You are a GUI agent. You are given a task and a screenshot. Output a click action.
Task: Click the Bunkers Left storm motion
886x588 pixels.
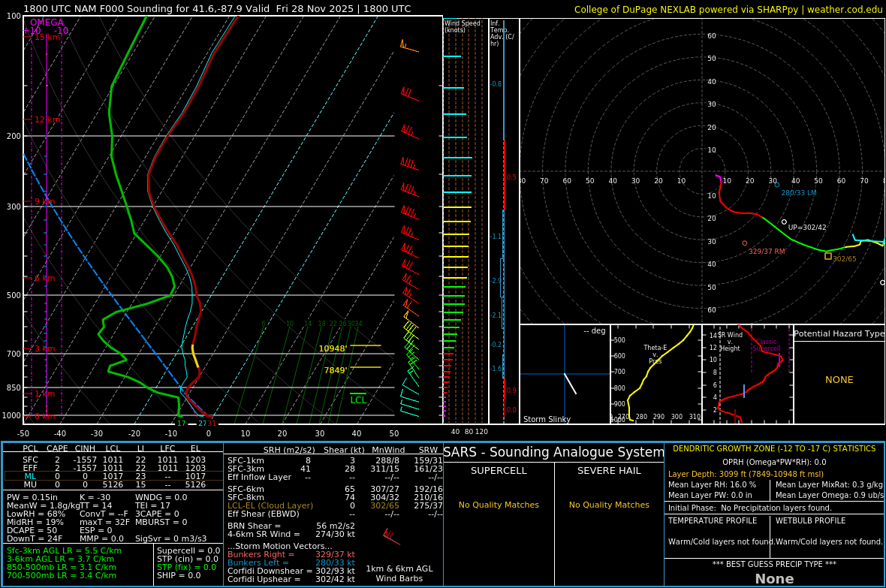point(291,562)
